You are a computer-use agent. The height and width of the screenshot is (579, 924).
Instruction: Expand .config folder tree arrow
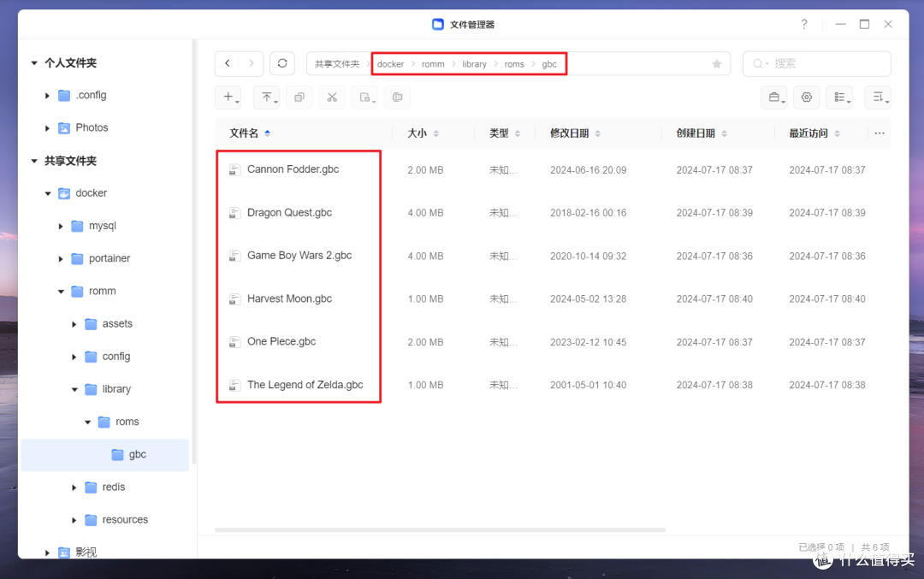[x=47, y=96]
